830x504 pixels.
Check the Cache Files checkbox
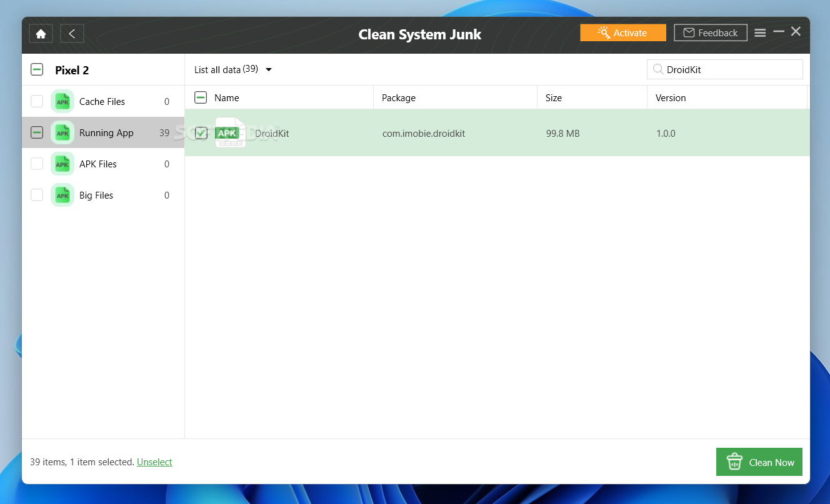tap(37, 101)
